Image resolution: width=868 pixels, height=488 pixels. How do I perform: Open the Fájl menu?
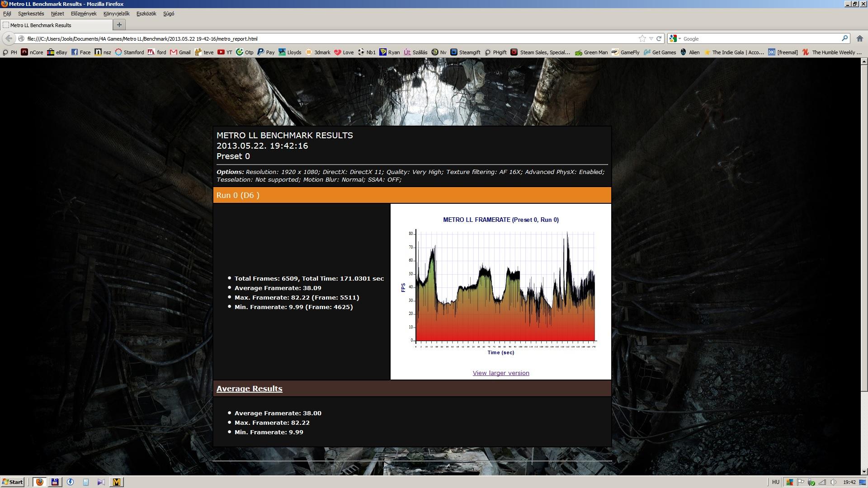[7, 14]
